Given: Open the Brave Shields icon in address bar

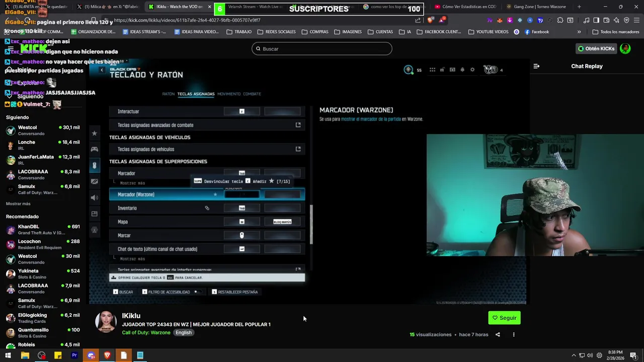Looking at the screenshot, I should [x=430, y=20].
